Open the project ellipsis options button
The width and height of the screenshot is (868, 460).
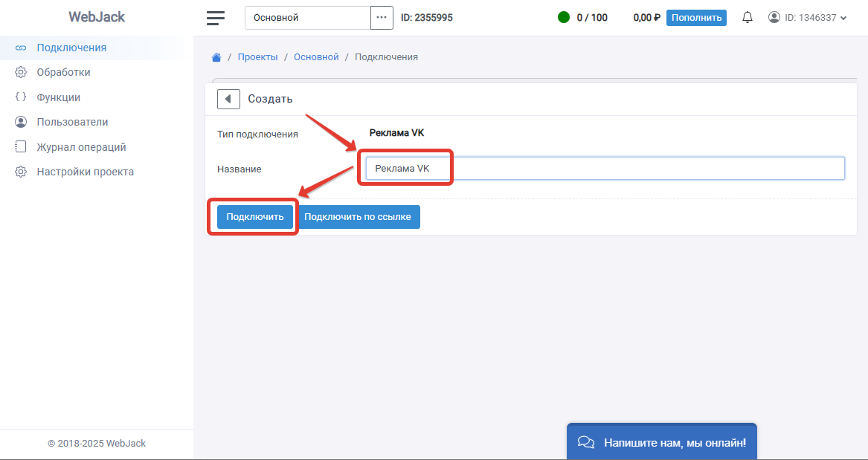382,18
